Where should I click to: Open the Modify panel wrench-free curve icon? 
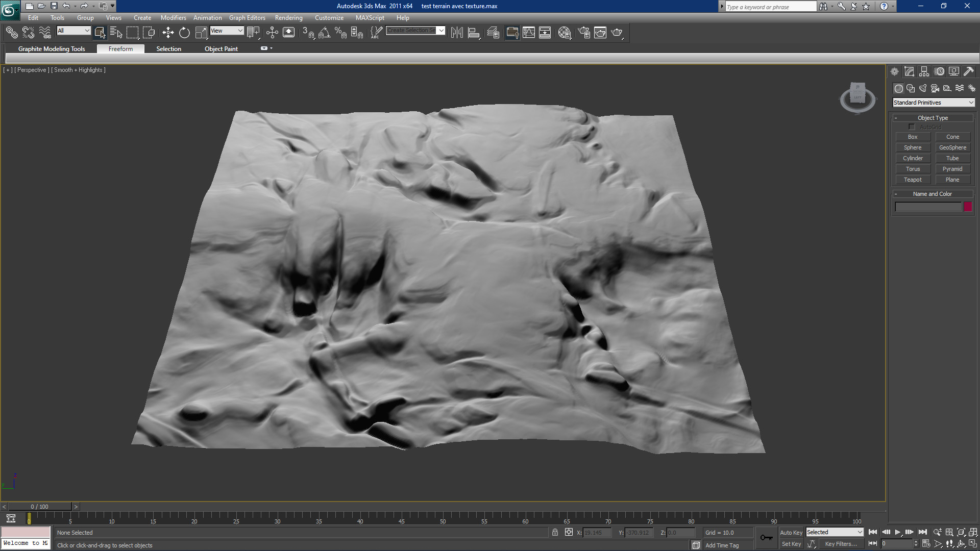909,71
